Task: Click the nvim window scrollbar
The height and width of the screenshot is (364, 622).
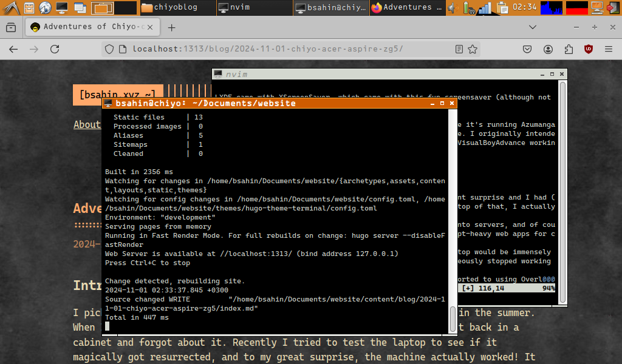Action: pos(562,192)
